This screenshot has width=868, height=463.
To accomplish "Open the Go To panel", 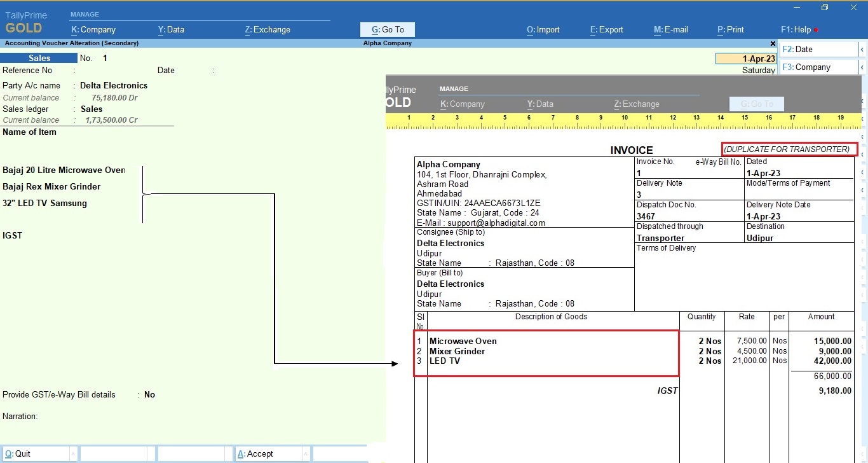I will (x=387, y=29).
